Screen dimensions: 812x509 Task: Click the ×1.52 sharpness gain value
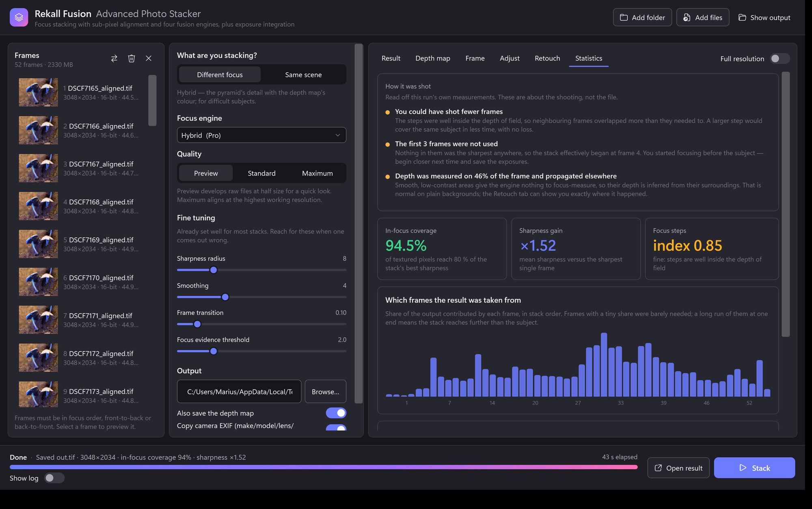point(538,245)
